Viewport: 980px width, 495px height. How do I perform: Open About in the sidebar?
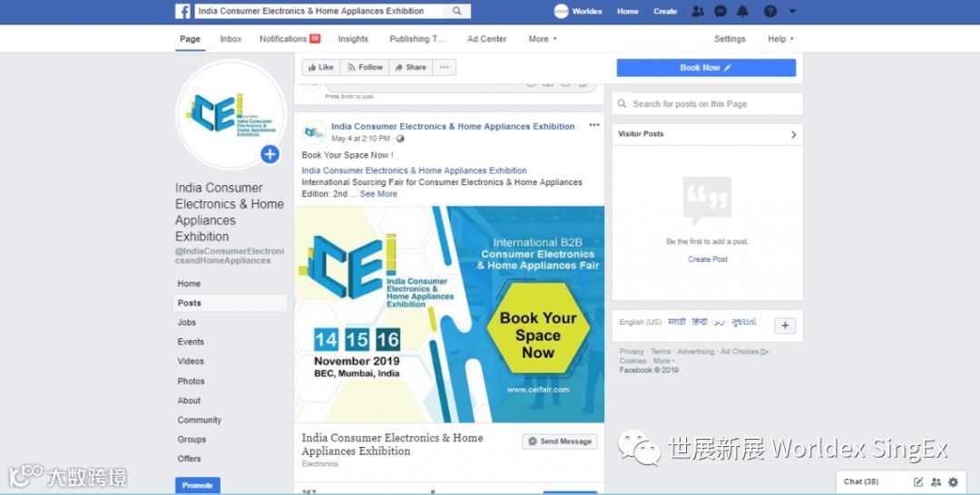pyautogui.click(x=189, y=400)
